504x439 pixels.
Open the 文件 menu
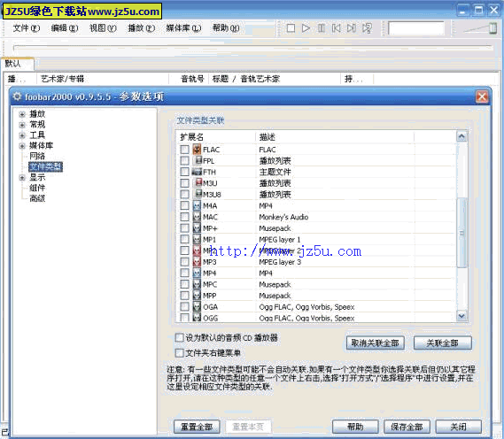point(27,28)
